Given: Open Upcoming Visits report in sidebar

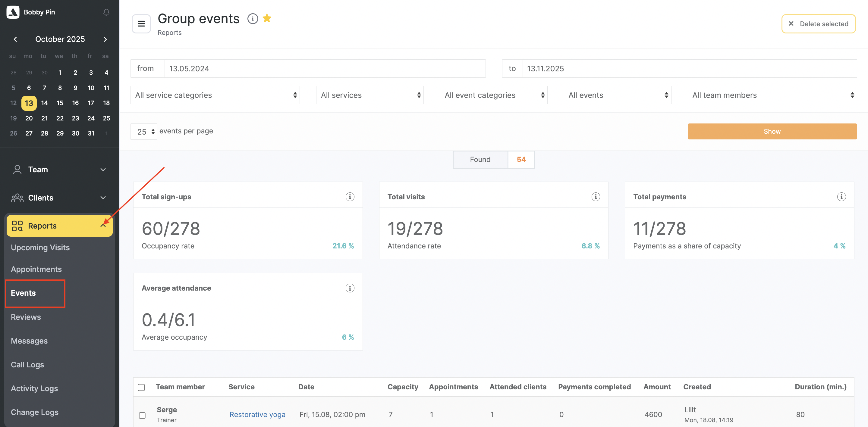Looking at the screenshot, I should [x=40, y=248].
